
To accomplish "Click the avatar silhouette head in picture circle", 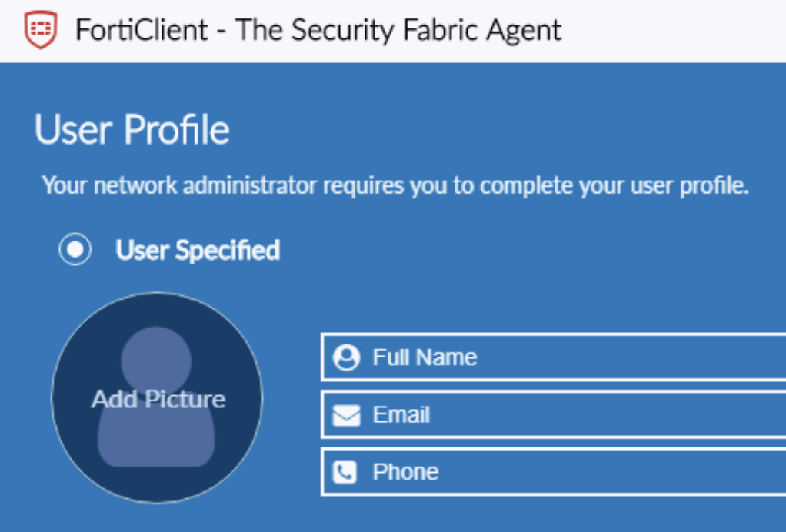I will (x=157, y=355).
